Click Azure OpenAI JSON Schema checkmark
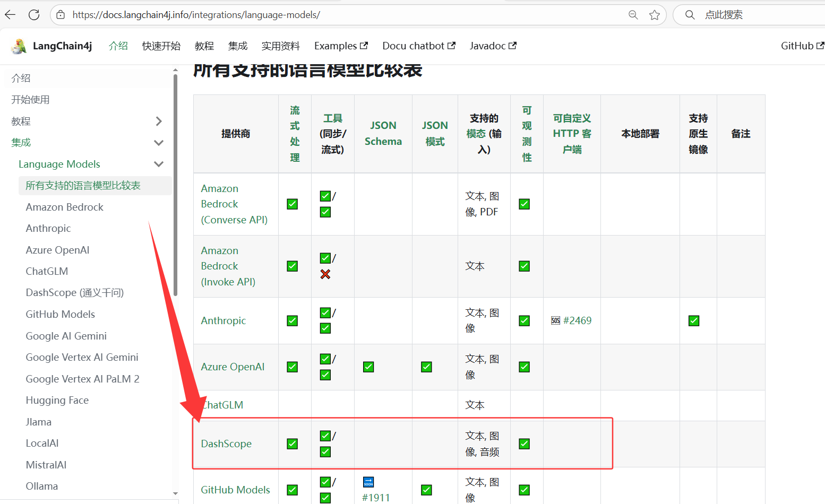Viewport: 825px width, 504px height. pyautogui.click(x=368, y=367)
